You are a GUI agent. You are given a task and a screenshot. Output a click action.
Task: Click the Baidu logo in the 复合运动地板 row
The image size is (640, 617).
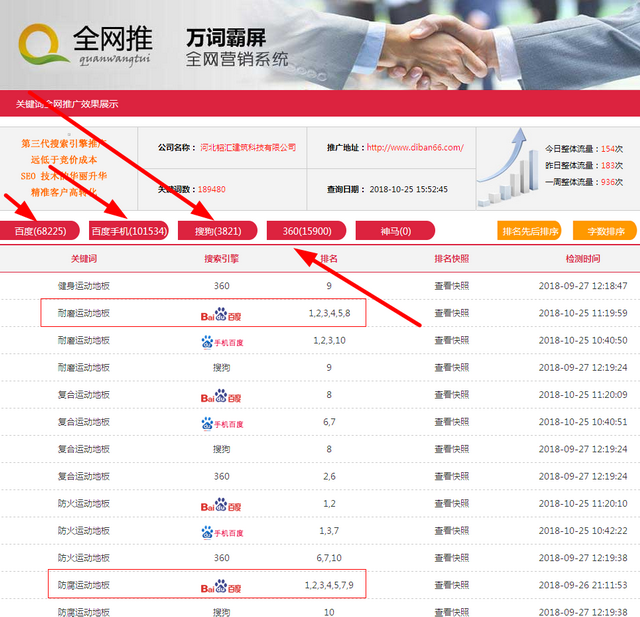point(221,396)
